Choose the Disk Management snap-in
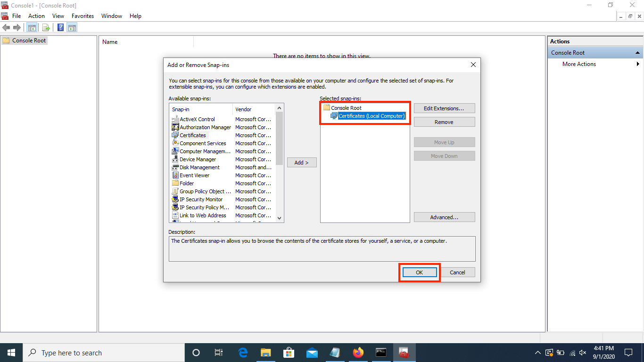 pyautogui.click(x=199, y=167)
